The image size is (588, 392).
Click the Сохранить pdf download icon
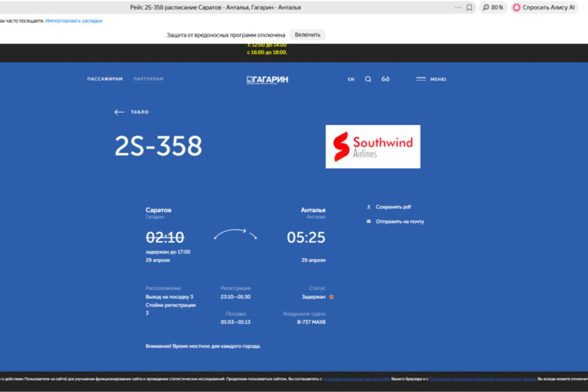368,207
